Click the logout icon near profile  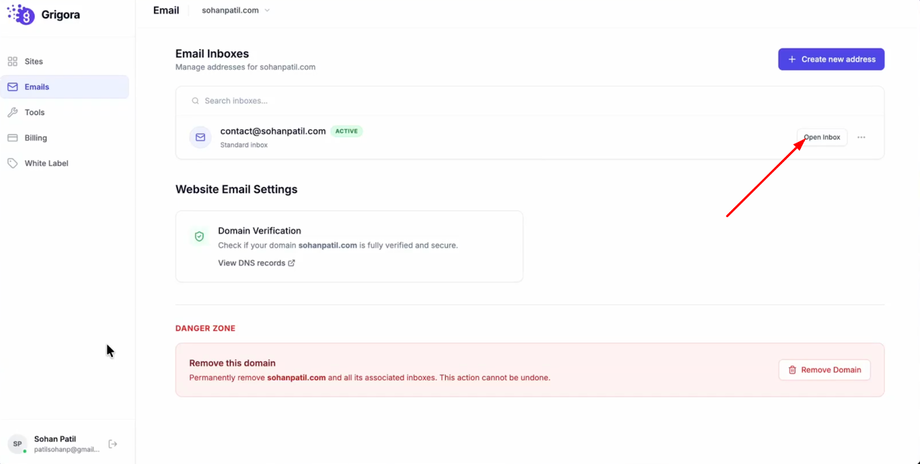click(113, 444)
